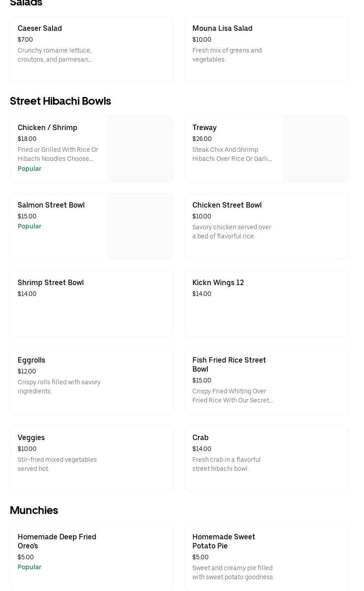Open the Veggies stir-fried item

coord(92,459)
